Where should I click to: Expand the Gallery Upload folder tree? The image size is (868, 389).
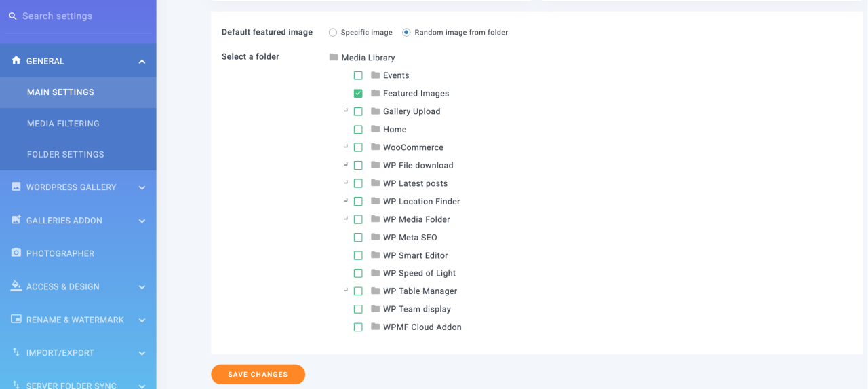pos(346,111)
